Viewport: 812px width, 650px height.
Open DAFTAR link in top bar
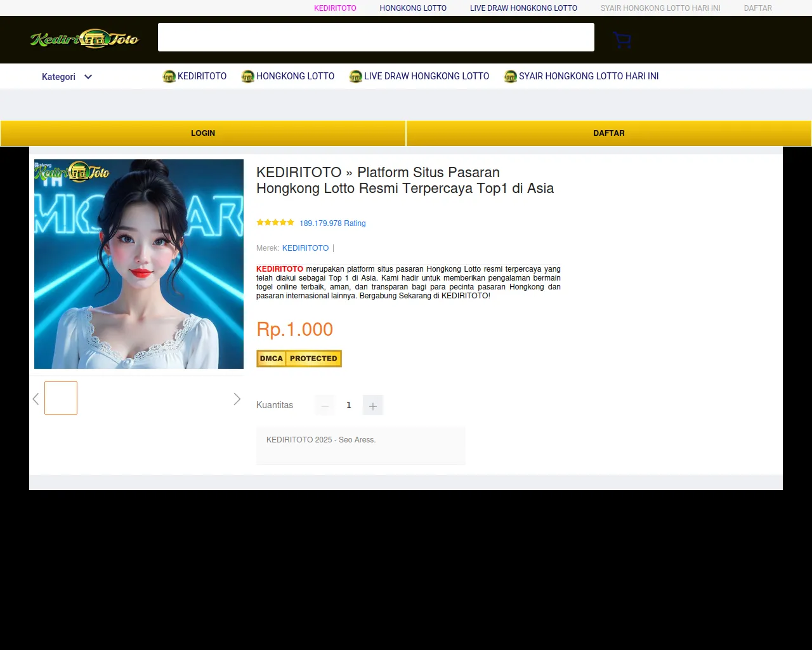757,8
